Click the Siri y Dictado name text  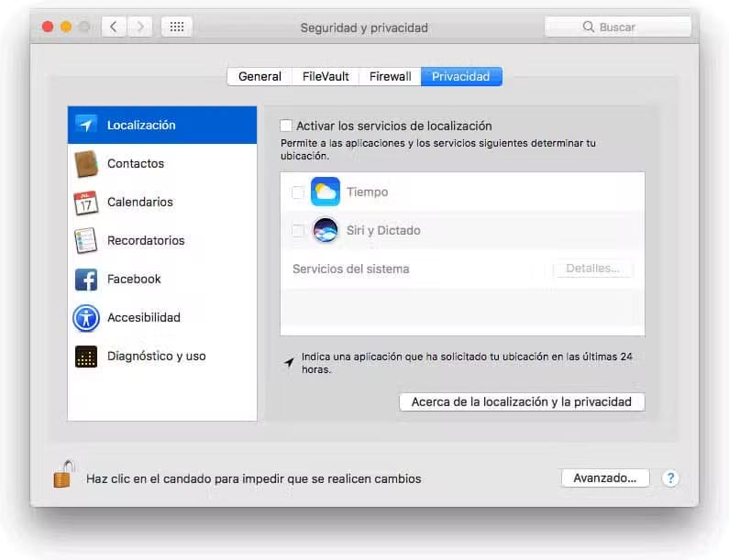point(383,230)
